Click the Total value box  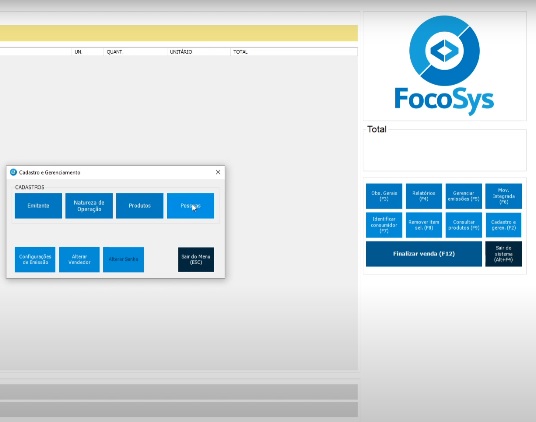click(444, 150)
